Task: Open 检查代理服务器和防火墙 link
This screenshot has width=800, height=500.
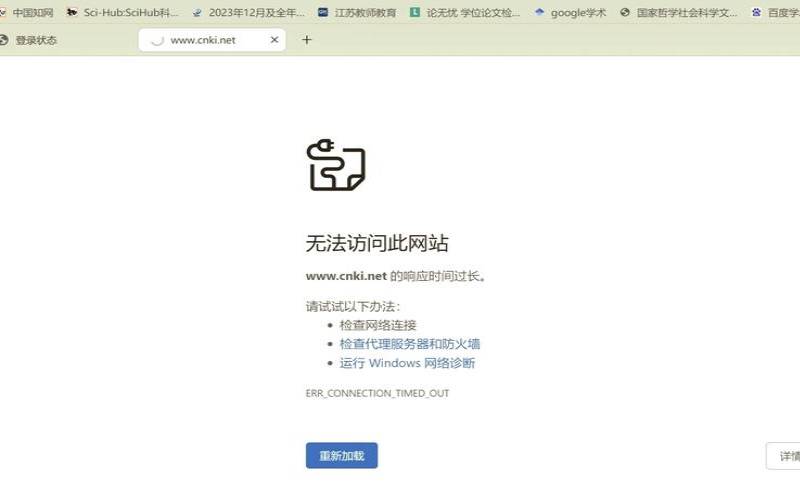Action: 410,344
